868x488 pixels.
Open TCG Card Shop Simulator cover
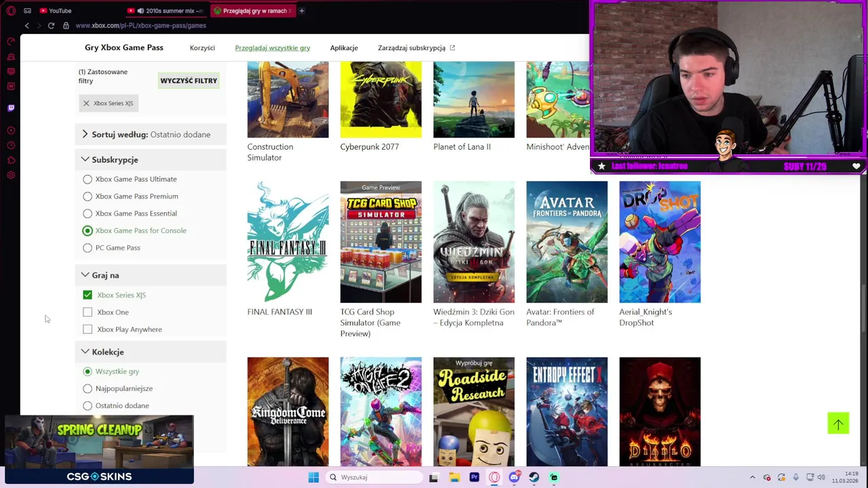(x=381, y=242)
